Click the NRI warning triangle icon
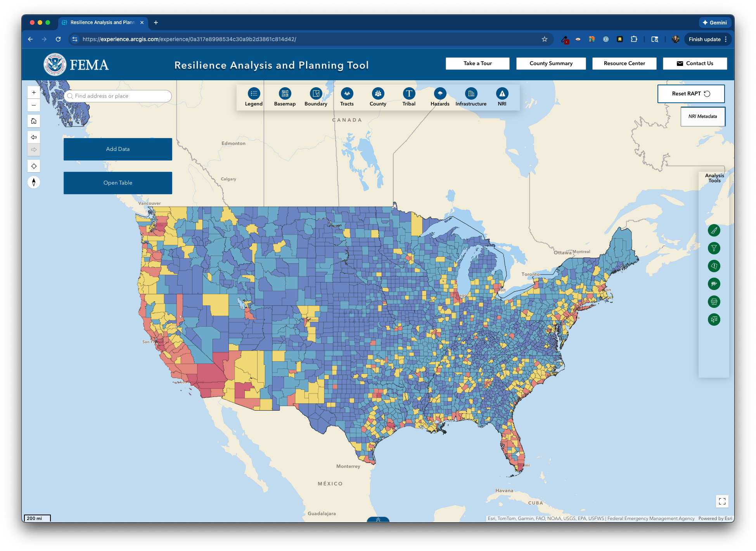Viewport: 756px width, 551px height. (502, 93)
